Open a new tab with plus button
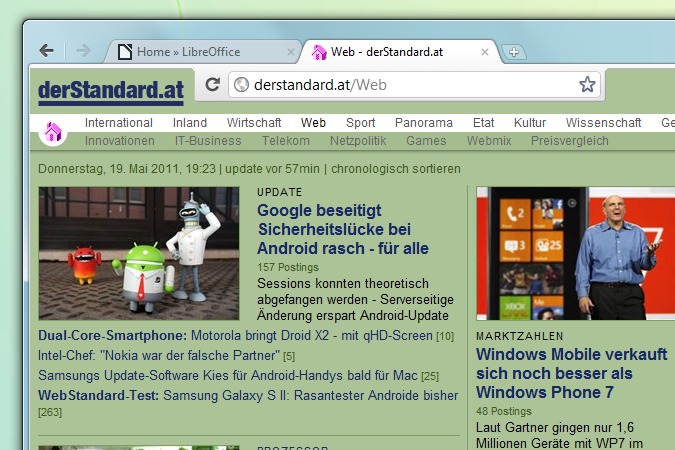 click(x=514, y=53)
